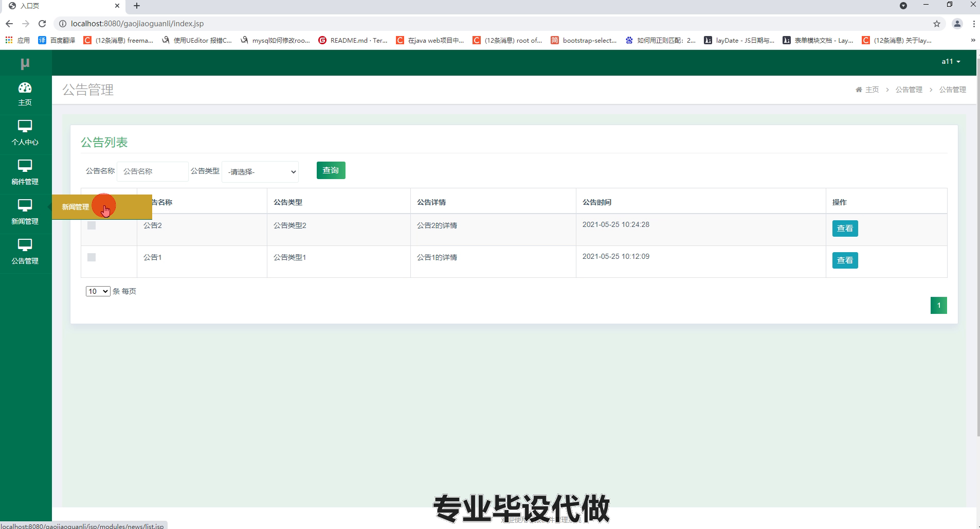Open 稿件管理 monitor icon in sidebar
Image resolution: width=980 pixels, height=529 pixels.
25,166
